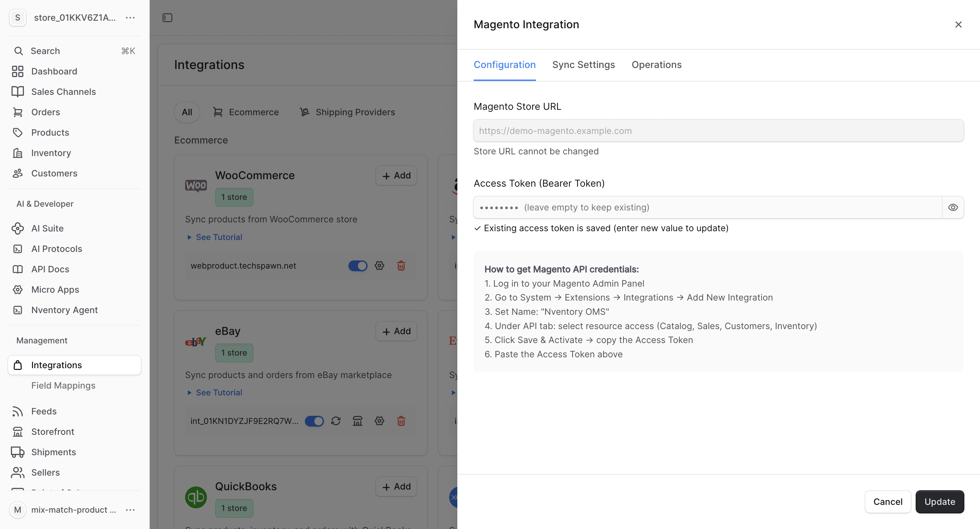980x529 pixels.
Task: Open Sellers users icon
Action: pyautogui.click(x=17, y=472)
